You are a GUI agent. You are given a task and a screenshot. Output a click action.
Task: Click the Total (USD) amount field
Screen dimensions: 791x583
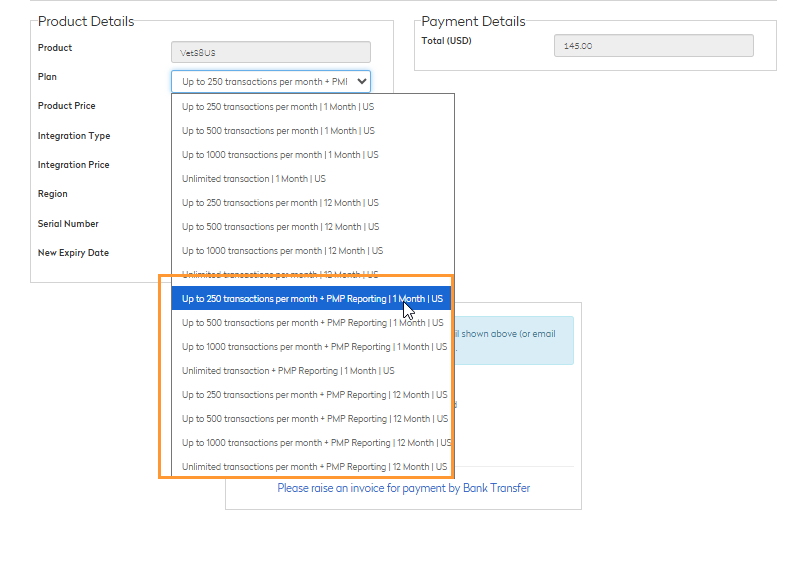[x=653, y=46]
